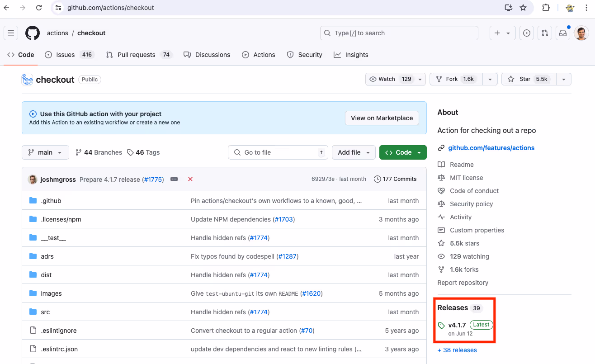Switch to the Insights tab
The height and width of the screenshot is (364, 595).
pyautogui.click(x=351, y=55)
